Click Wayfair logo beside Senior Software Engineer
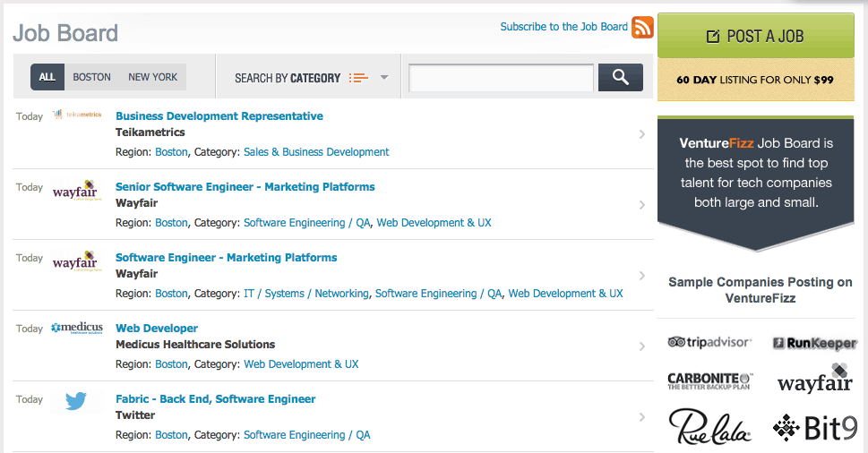Screen dimensions: 868x453 pyautogui.click(x=77, y=191)
